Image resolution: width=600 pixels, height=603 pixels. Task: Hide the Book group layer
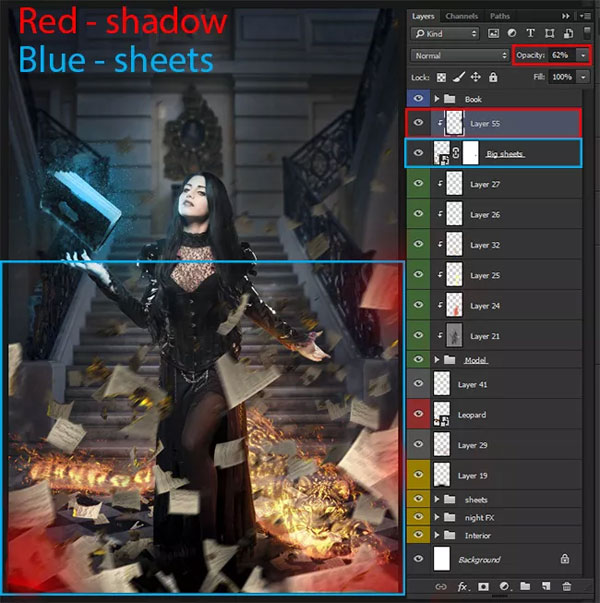tap(419, 99)
